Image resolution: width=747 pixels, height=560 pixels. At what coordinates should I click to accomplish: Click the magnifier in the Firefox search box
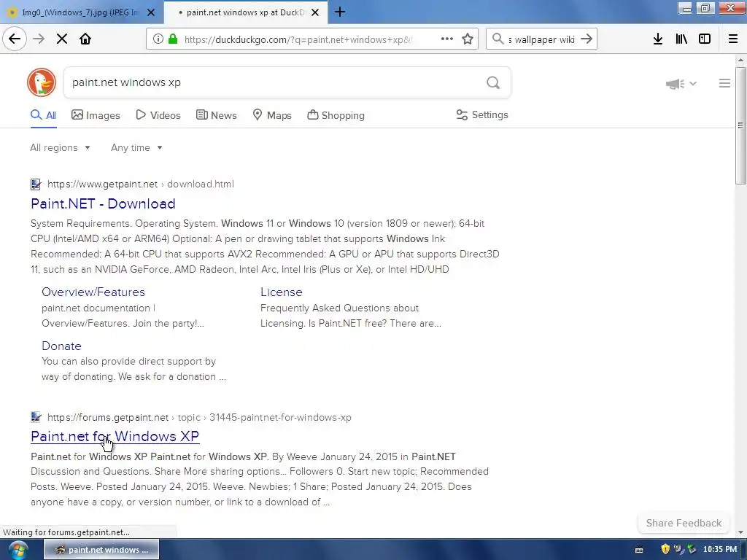[498, 39]
